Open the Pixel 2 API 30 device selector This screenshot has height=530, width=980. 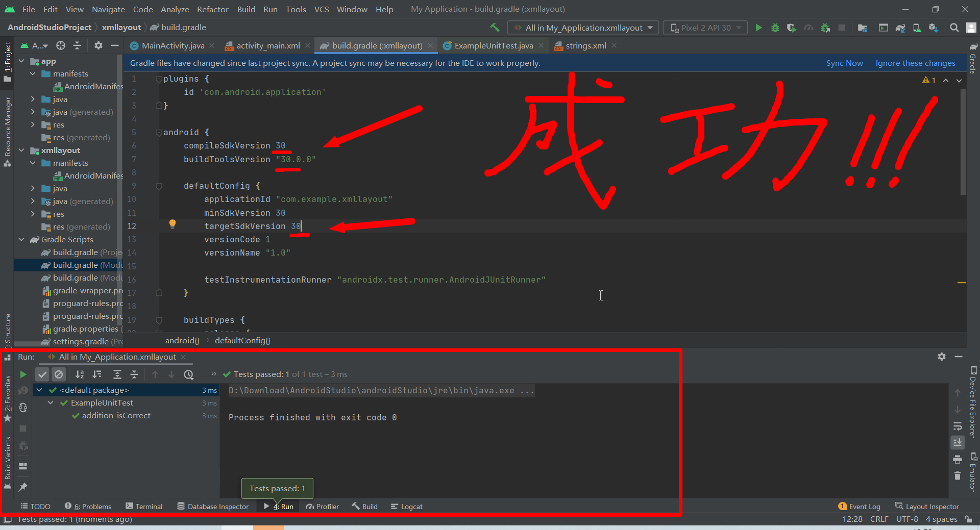(705, 27)
